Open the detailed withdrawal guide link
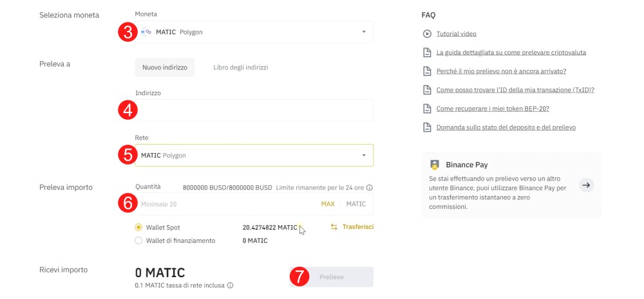Viewport: 644px width, 299px height. coord(511,52)
